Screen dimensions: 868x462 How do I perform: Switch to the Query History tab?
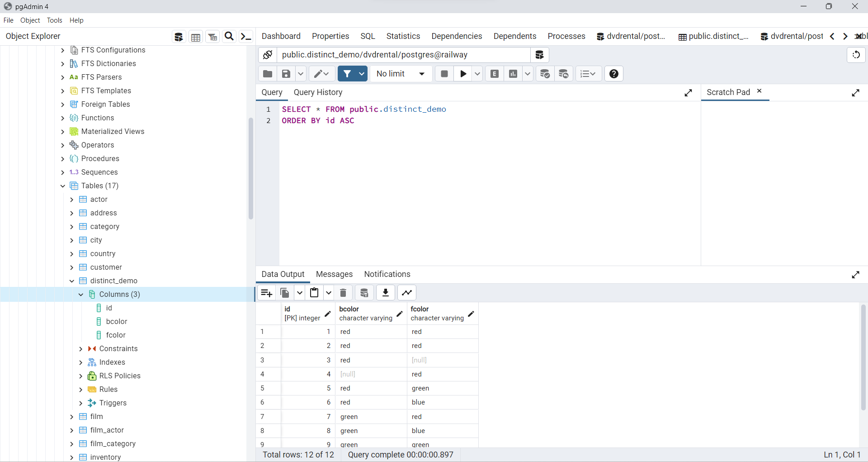tap(318, 92)
